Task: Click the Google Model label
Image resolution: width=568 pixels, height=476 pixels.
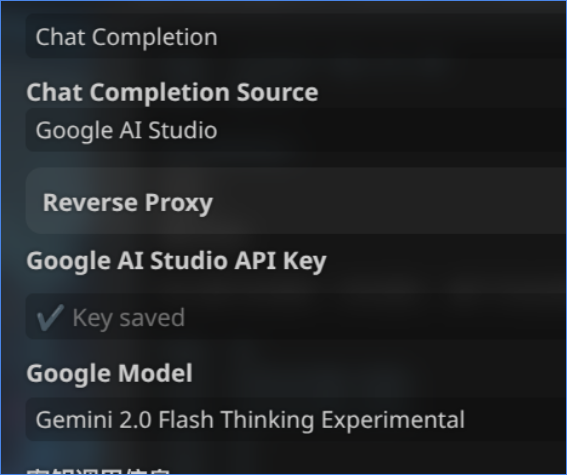Action: coord(109,373)
